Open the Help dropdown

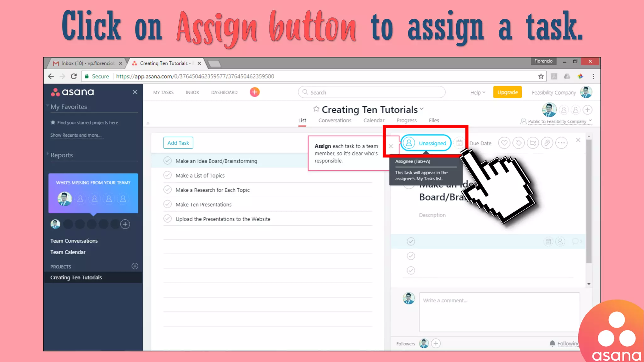[x=478, y=92]
